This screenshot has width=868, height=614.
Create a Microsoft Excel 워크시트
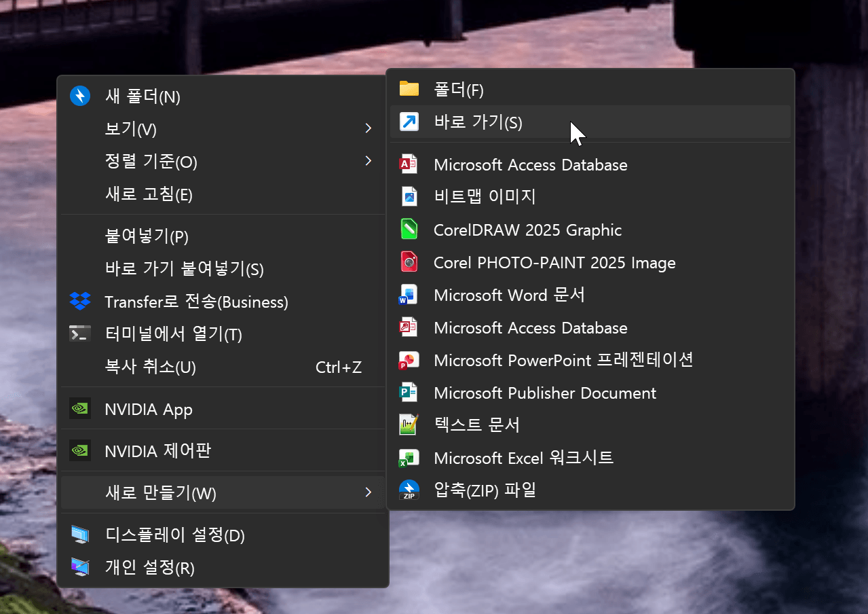pyautogui.click(x=590, y=458)
